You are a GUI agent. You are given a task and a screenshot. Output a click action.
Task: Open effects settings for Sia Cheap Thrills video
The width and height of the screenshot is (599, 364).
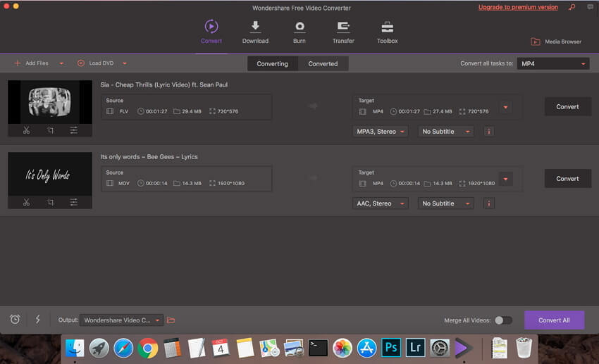tap(74, 130)
